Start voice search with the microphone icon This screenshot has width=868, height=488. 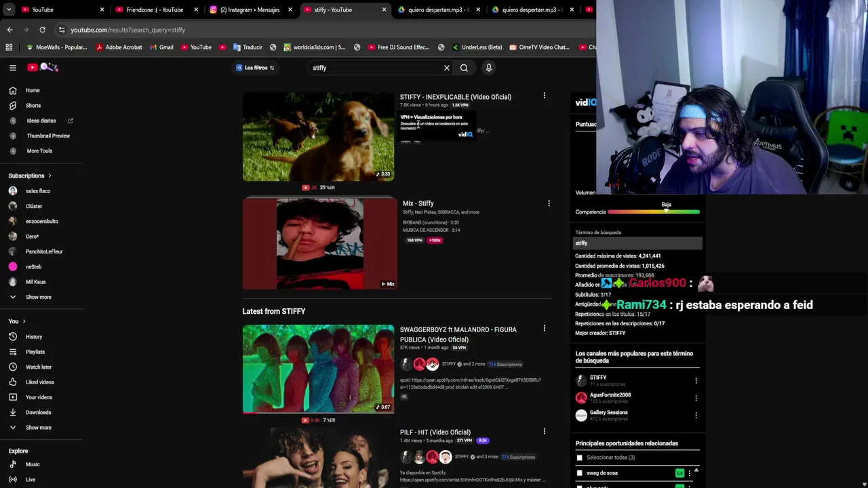tap(488, 68)
